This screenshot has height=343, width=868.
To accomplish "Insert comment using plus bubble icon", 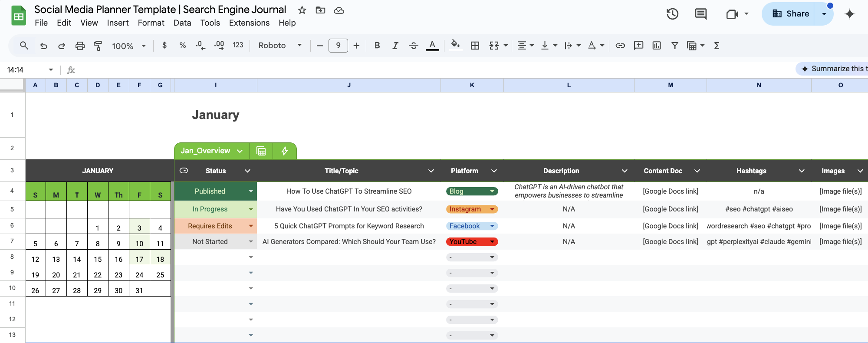I will 638,46.
